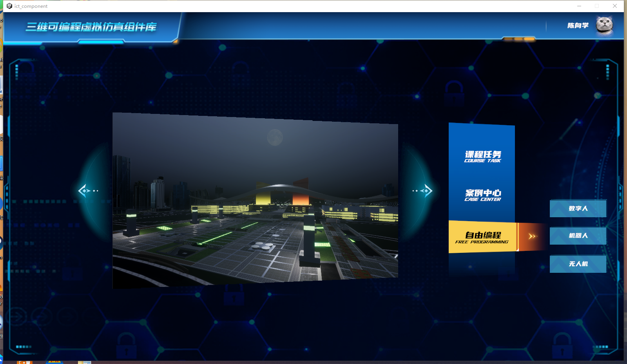This screenshot has height=364, width=627.
Task: Click the ict_component app icon in title bar
Action: (9, 6)
